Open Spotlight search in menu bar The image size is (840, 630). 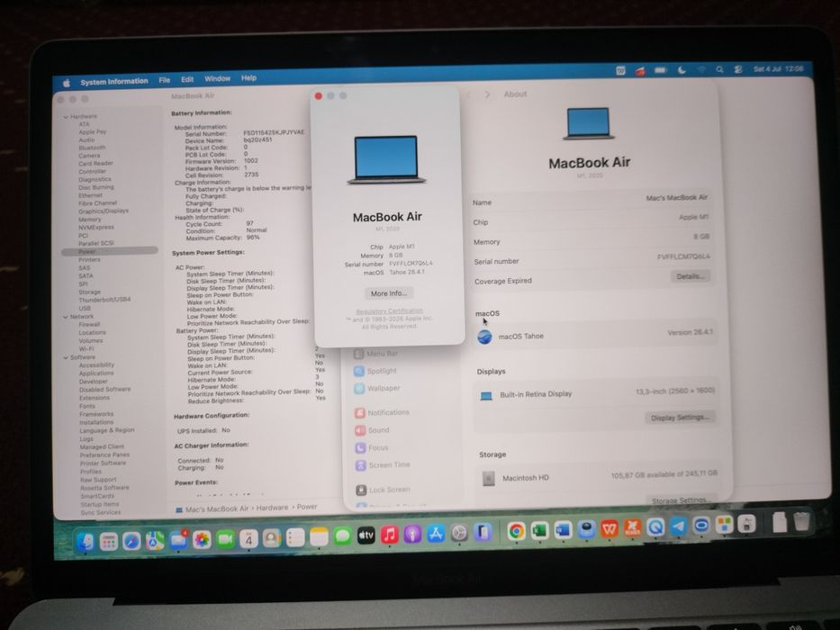point(719,69)
